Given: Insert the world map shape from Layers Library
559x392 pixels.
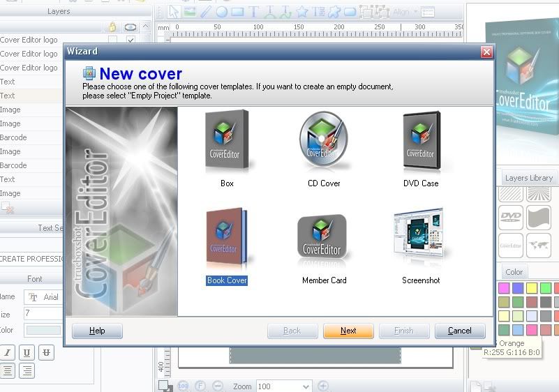Looking at the screenshot, I should tap(539, 246).
